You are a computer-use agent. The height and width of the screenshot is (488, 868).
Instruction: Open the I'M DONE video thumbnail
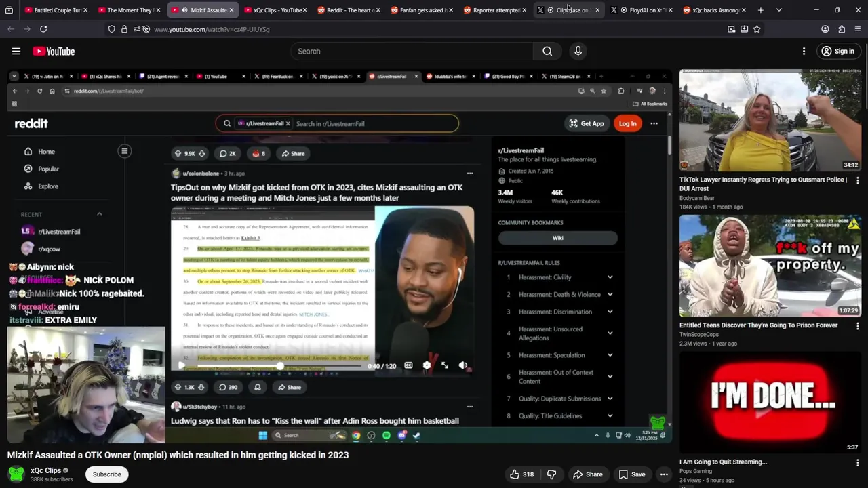pyautogui.click(x=770, y=403)
